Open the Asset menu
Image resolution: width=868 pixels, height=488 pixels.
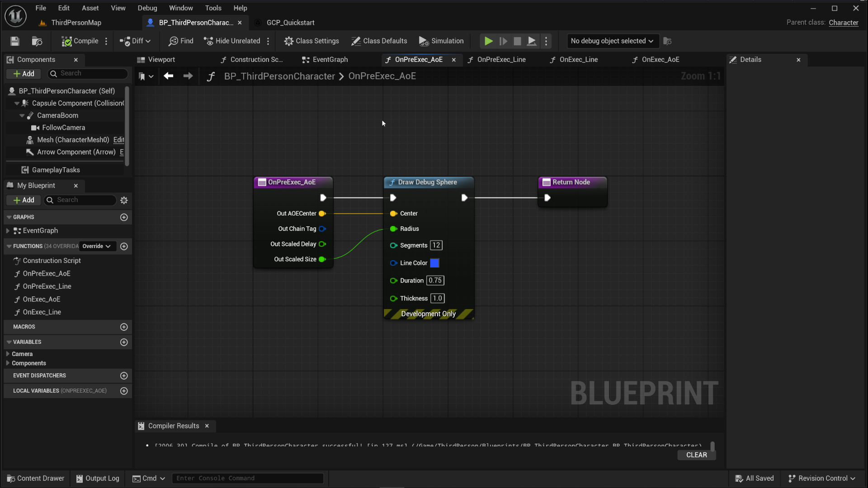[x=90, y=8]
